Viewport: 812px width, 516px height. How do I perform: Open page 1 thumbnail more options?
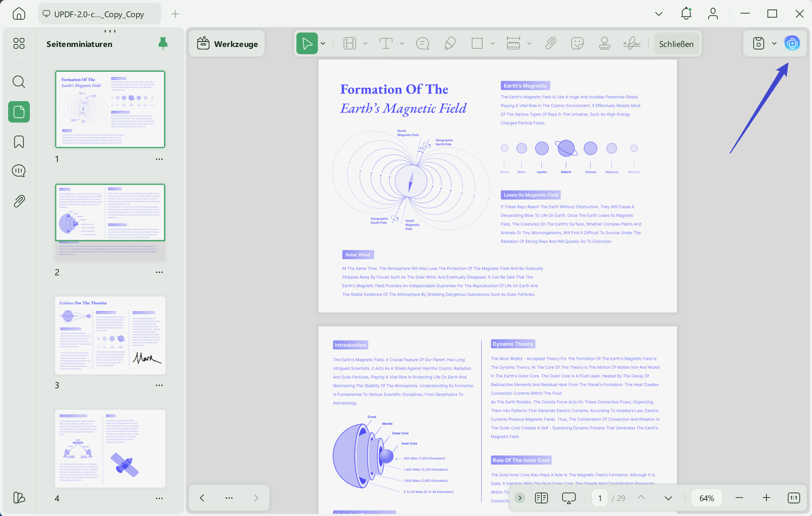[159, 159]
